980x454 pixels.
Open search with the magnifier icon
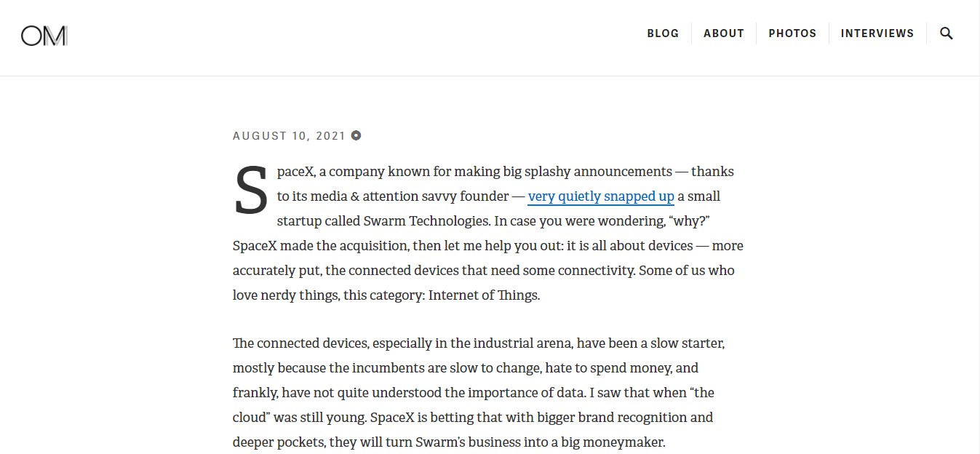click(x=946, y=33)
